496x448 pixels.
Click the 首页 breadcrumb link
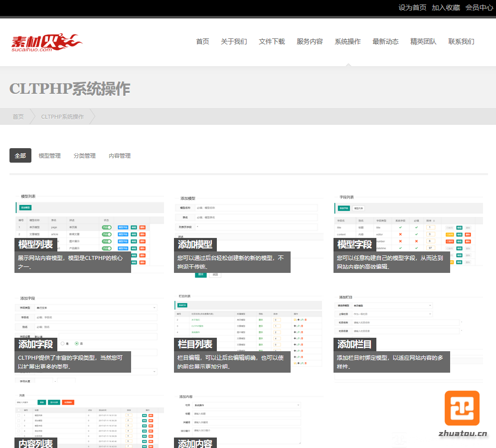18,117
